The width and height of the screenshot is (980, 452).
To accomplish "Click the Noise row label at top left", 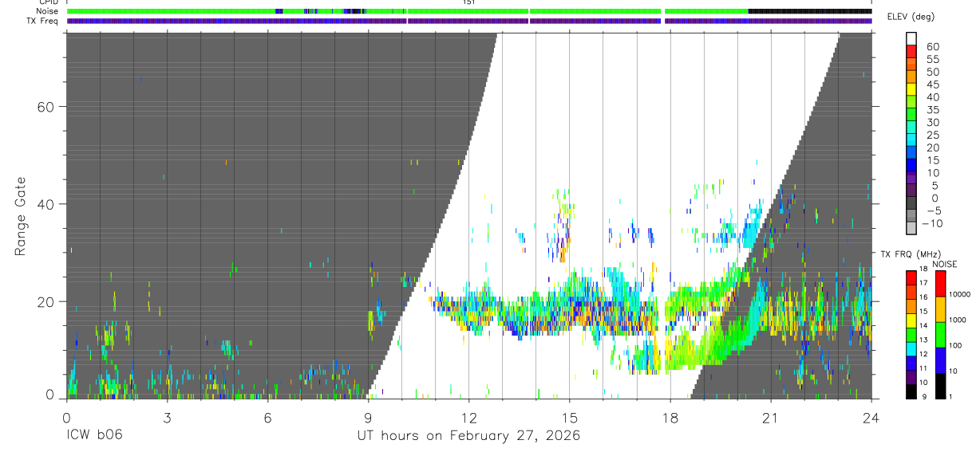I will [46, 11].
